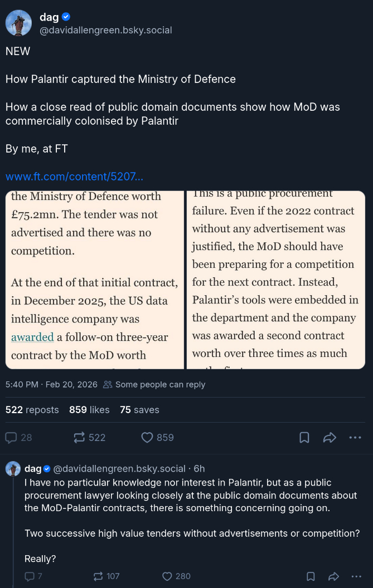Image resolution: width=373 pixels, height=588 pixels.
Task: Open more options menu on the main post
Action: 355,438
